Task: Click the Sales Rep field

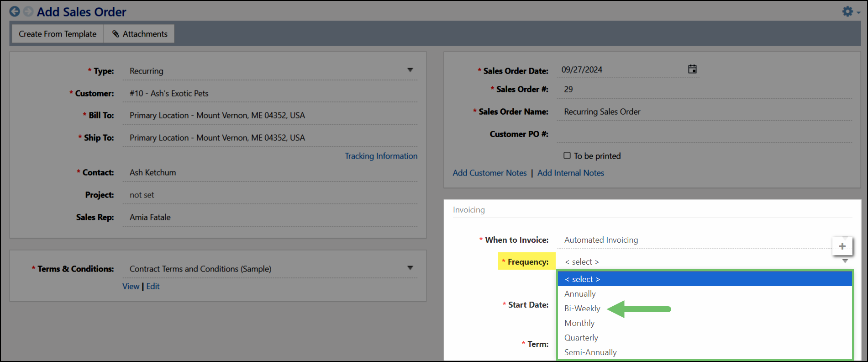Action: tap(270, 217)
